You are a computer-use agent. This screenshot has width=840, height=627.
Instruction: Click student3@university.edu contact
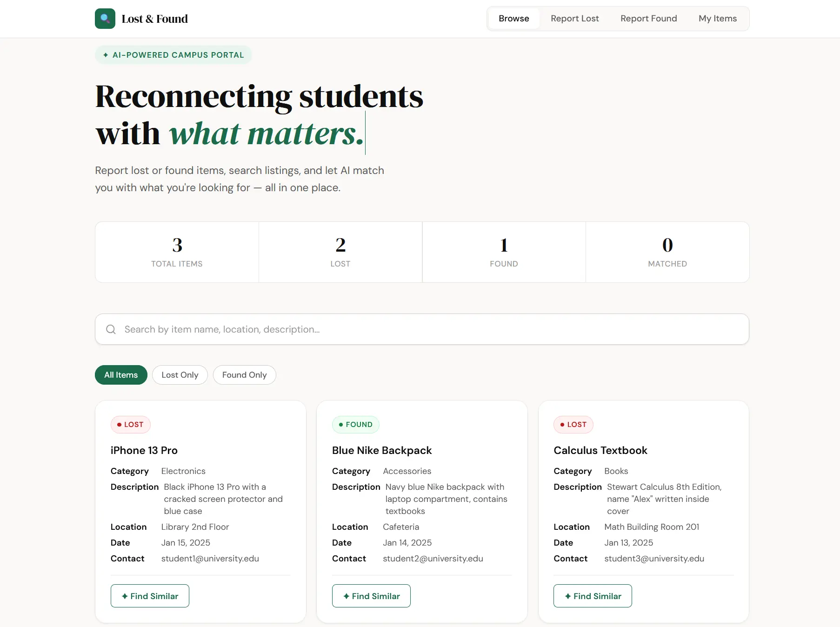tap(654, 559)
